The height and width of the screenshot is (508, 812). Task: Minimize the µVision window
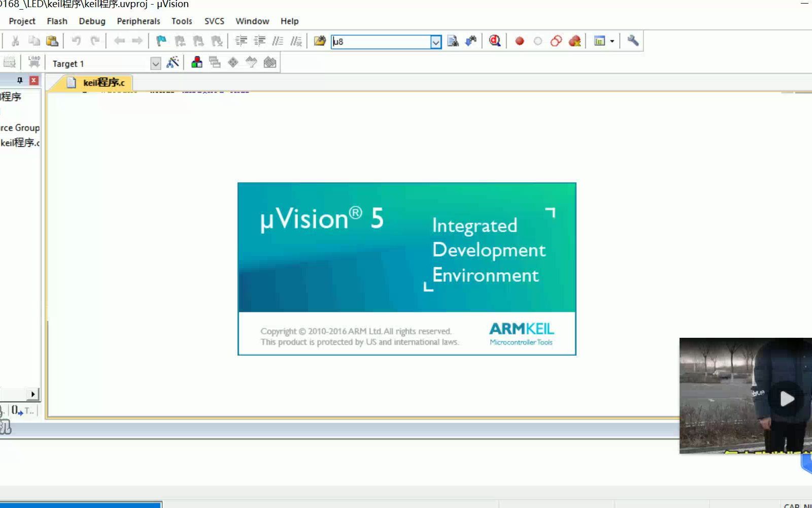(804, 4)
